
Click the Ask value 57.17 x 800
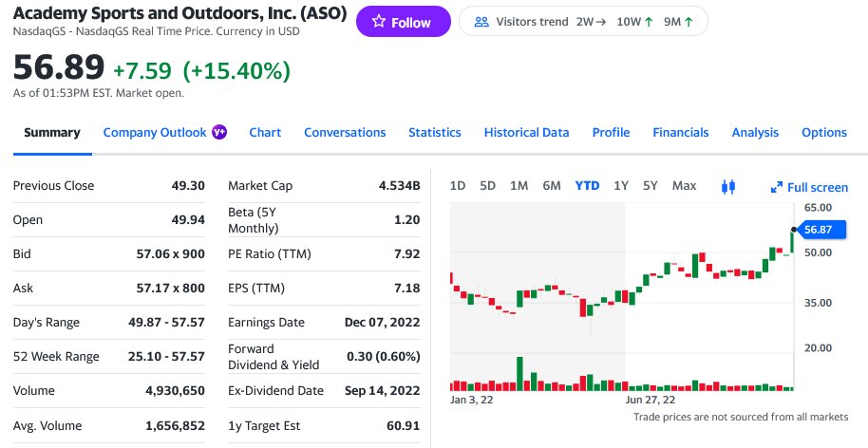pos(171,289)
